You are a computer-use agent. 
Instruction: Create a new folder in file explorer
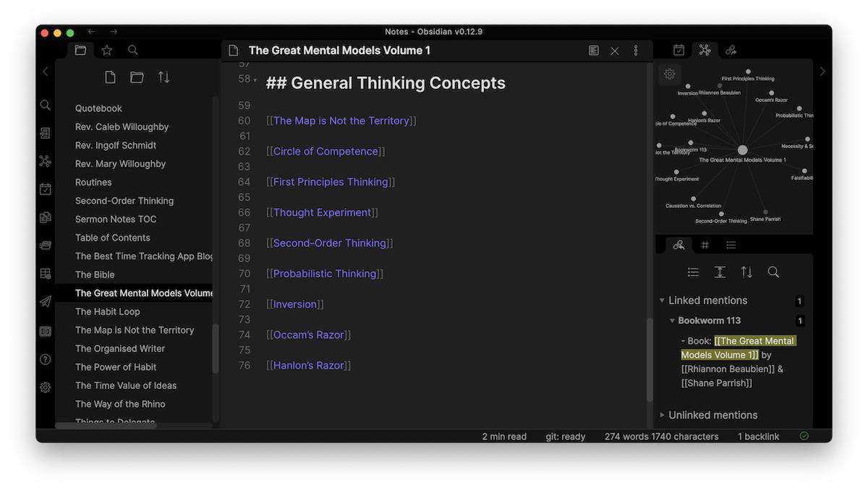[x=137, y=77]
